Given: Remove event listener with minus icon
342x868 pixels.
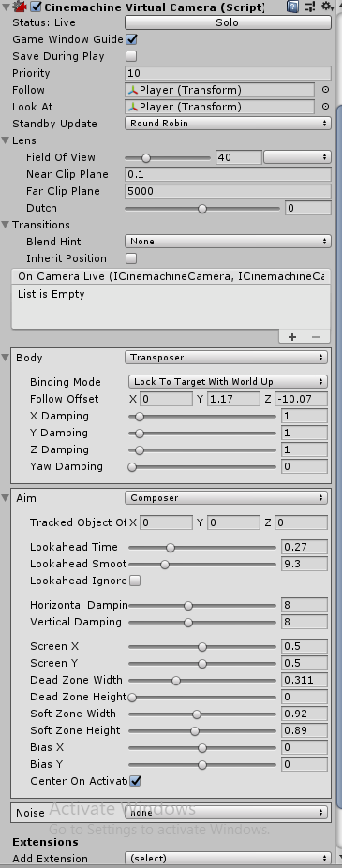Looking at the screenshot, I should click(316, 336).
